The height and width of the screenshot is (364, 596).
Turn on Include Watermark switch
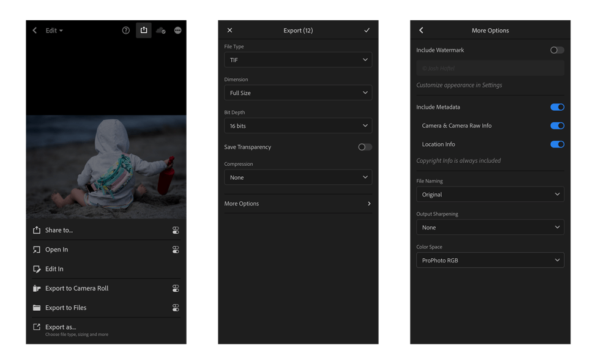click(x=557, y=50)
